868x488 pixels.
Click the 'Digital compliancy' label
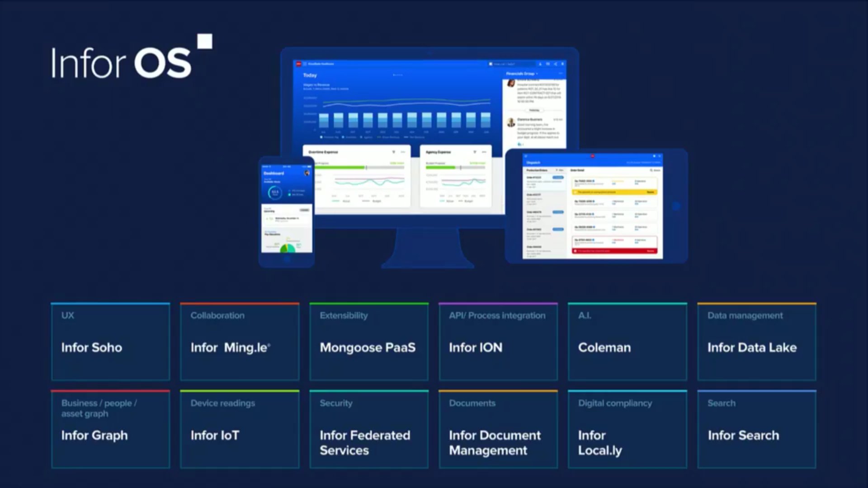click(615, 403)
